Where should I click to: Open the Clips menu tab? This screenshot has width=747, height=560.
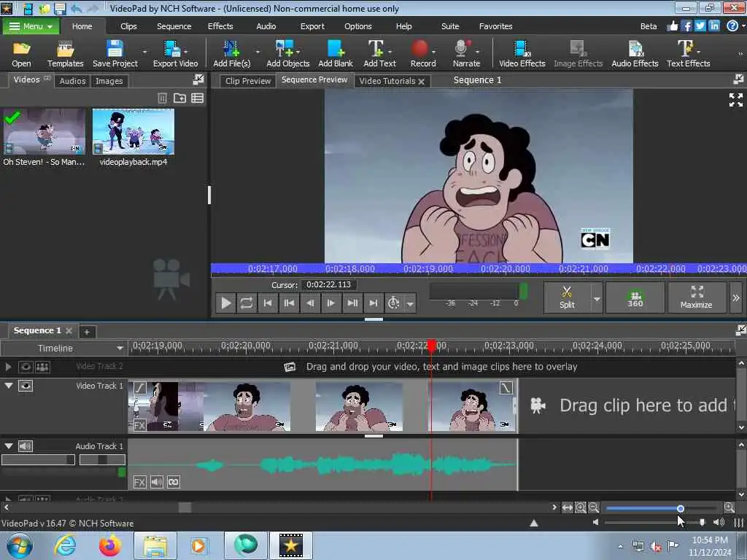coord(128,26)
